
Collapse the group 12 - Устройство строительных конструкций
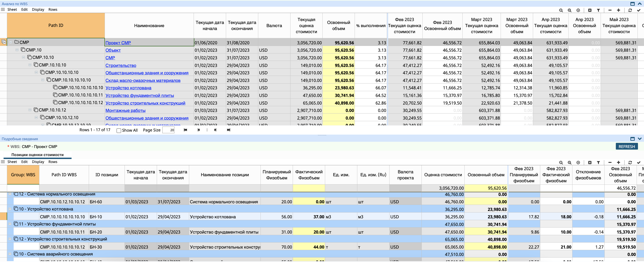10,239
